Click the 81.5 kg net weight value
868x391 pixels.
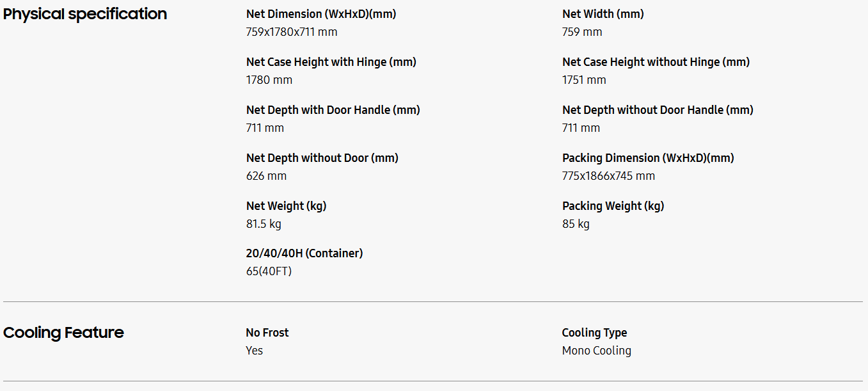(x=264, y=224)
